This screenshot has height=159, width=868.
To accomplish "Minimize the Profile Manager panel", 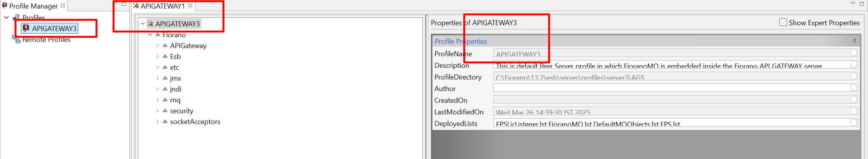I will point(115,3).
